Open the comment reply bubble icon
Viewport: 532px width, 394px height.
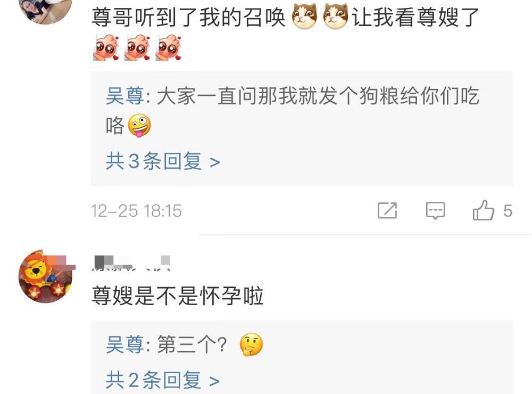[435, 211]
